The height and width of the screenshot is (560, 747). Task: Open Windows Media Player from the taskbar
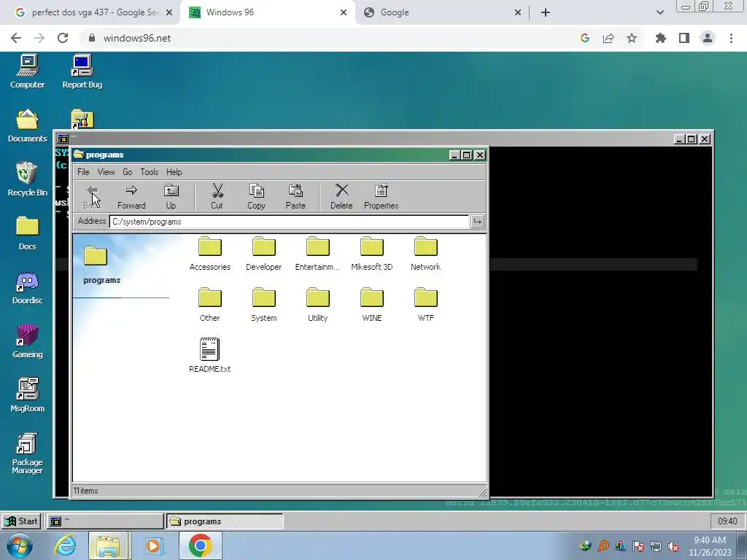pyautogui.click(x=153, y=545)
